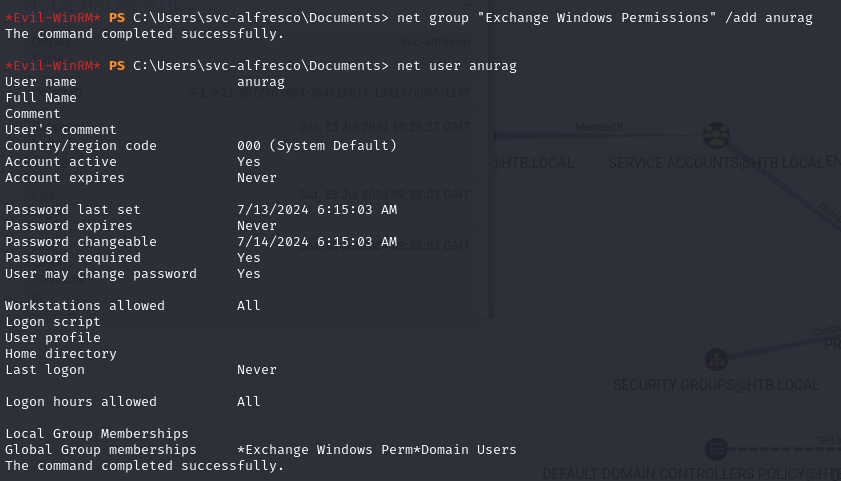This screenshot has width=841, height=481.
Task: Click the Password last set date value
Action: click(x=317, y=210)
